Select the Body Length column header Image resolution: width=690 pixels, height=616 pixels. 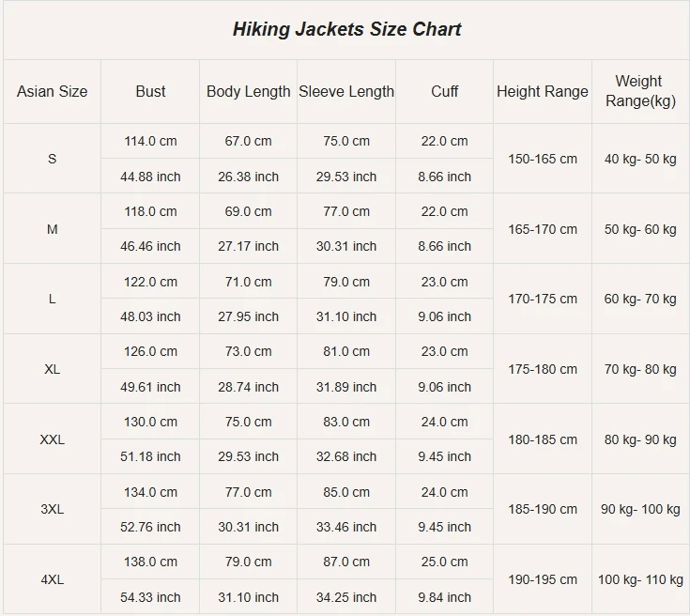click(249, 91)
